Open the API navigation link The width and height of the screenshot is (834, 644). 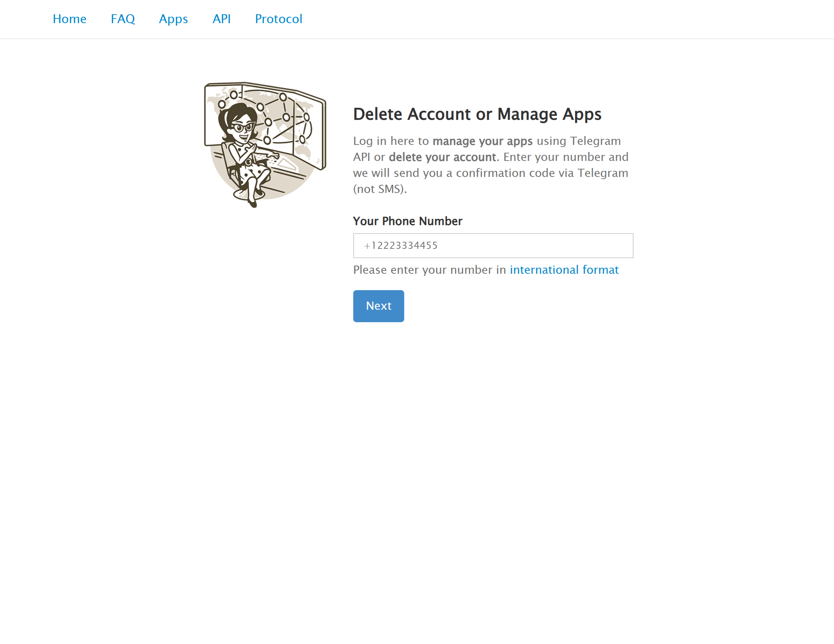click(x=221, y=19)
